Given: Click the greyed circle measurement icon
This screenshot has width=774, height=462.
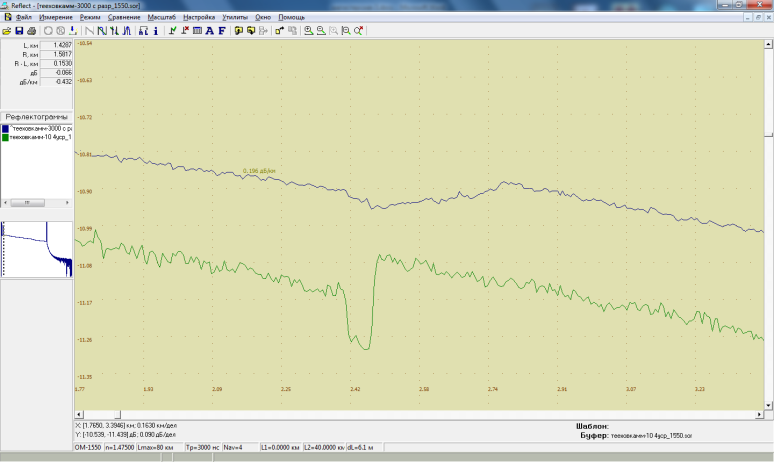Looking at the screenshot, I should tap(48, 31).
